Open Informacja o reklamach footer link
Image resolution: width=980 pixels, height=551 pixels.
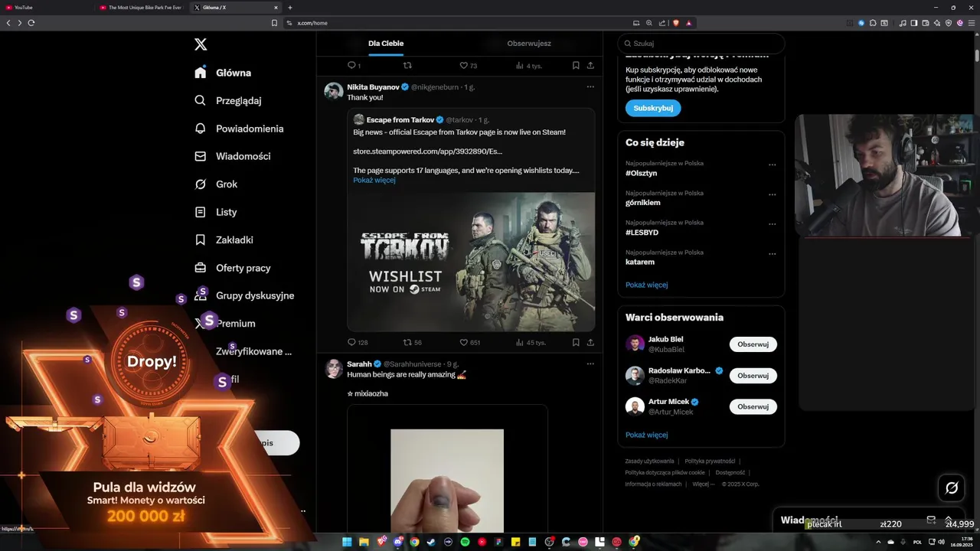click(653, 484)
